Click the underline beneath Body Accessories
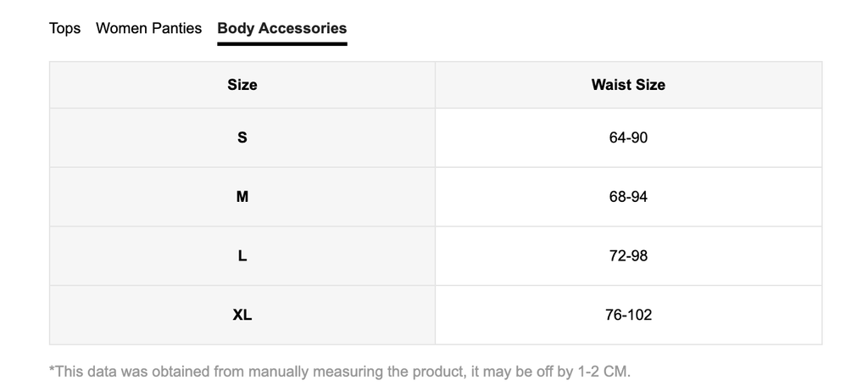The height and width of the screenshot is (386, 868). pos(281,43)
